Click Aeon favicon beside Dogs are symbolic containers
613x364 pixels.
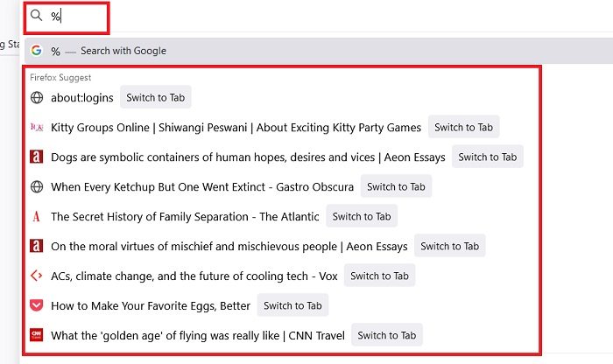pyautogui.click(x=37, y=157)
